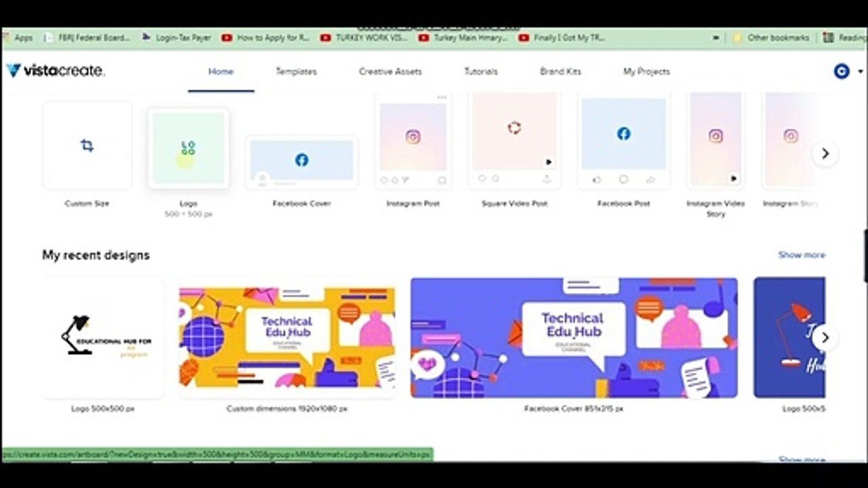Click the Instagram Video Story label

(x=715, y=208)
